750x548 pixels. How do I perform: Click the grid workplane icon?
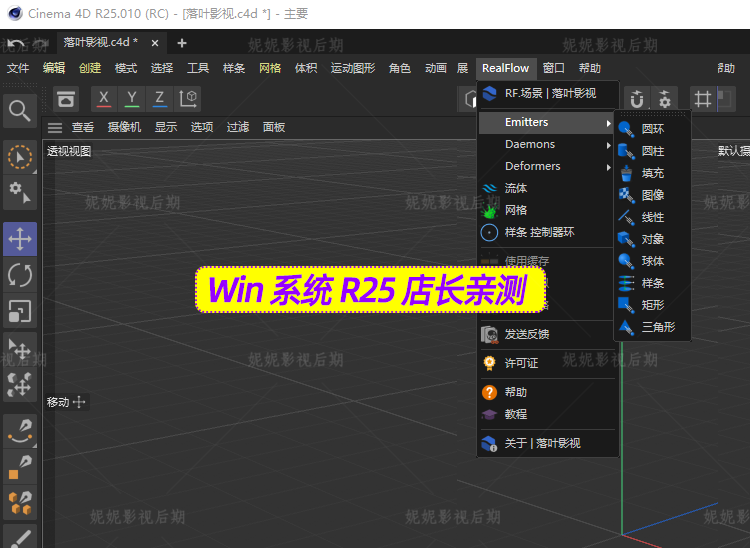[x=702, y=99]
